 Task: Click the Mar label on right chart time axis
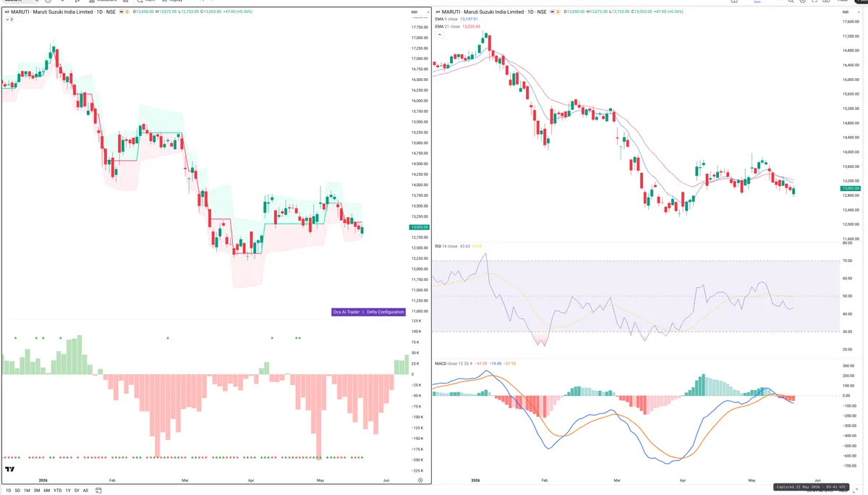tap(617, 480)
